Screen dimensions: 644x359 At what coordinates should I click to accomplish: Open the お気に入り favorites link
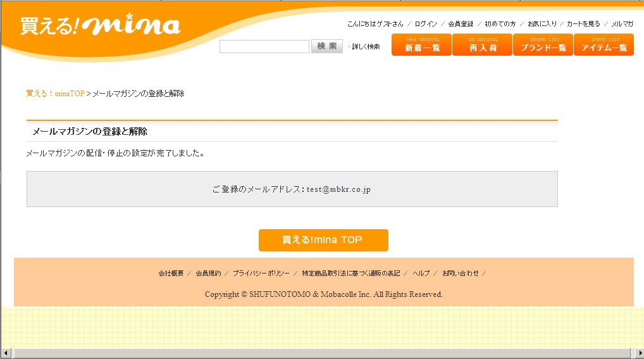pyautogui.click(x=542, y=24)
